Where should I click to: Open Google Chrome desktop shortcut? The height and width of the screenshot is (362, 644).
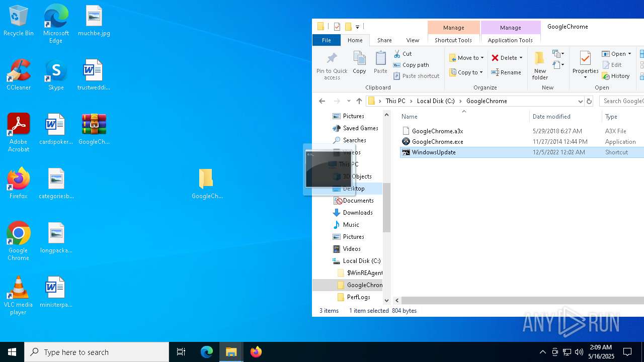pos(19,241)
